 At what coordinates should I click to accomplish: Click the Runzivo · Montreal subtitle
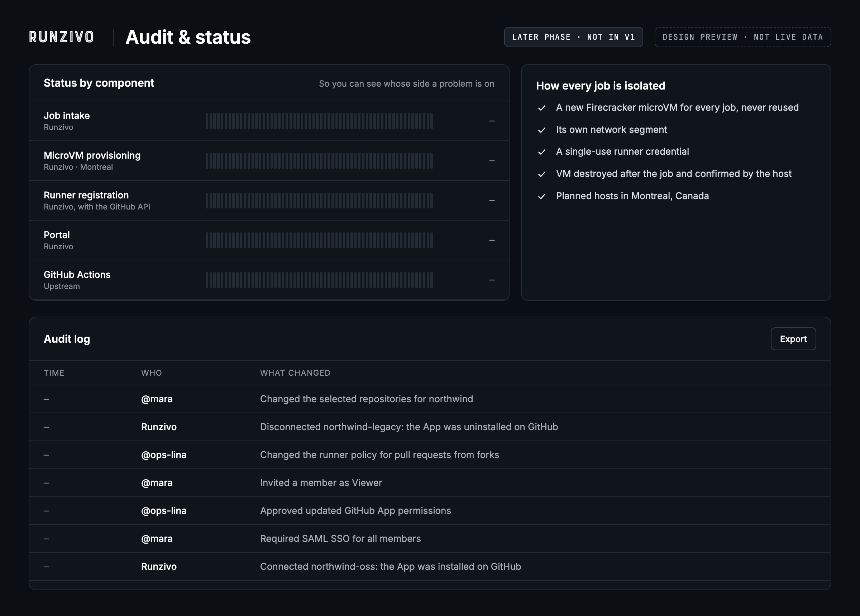click(x=78, y=167)
